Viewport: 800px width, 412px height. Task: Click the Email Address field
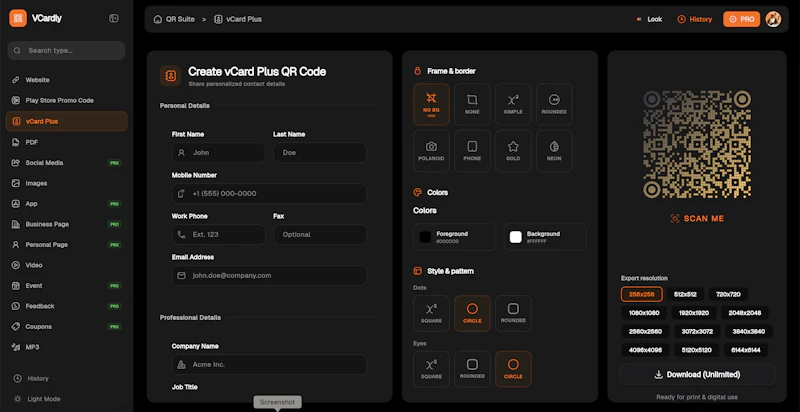pos(269,275)
